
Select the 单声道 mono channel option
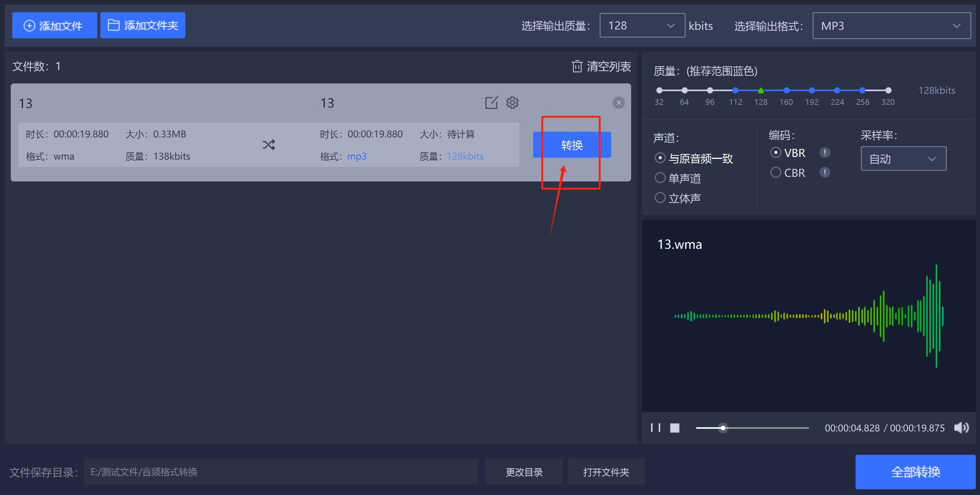tap(660, 178)
